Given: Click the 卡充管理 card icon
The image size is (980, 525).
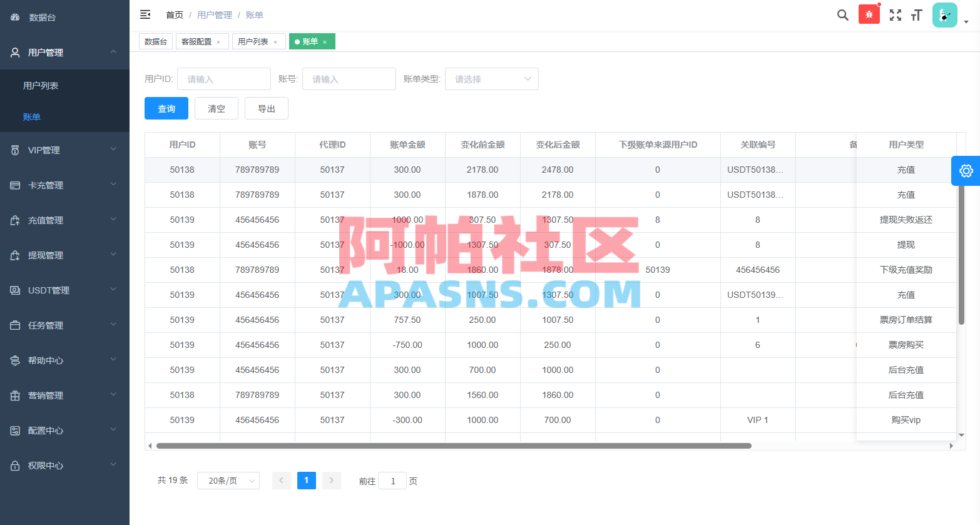Looking at the screenshot, I should [15, 185].
